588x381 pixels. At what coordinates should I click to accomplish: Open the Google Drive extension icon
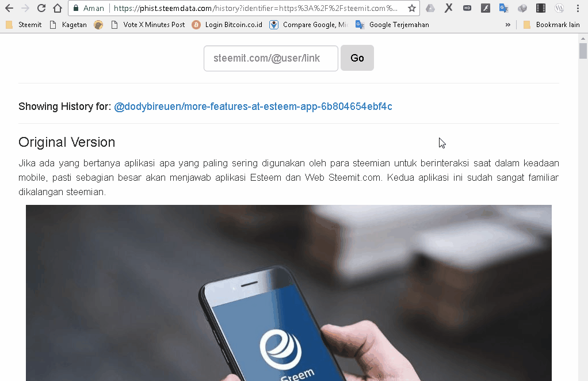pyautogui.click(x=430, y=8)
